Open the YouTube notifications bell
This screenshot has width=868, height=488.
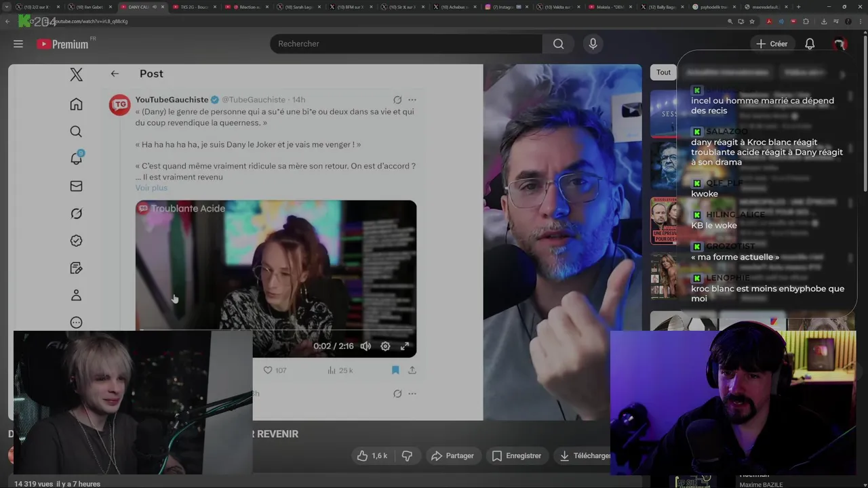click(810, 44)
